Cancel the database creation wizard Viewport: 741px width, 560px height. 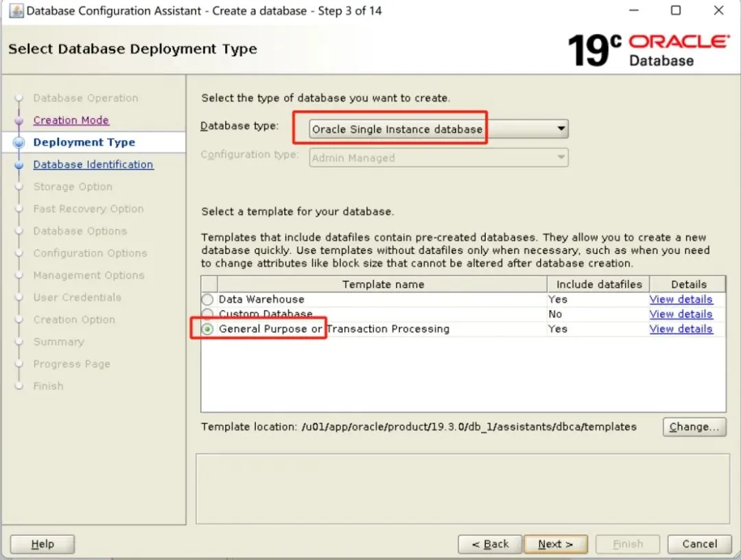(x=699, y=544)
